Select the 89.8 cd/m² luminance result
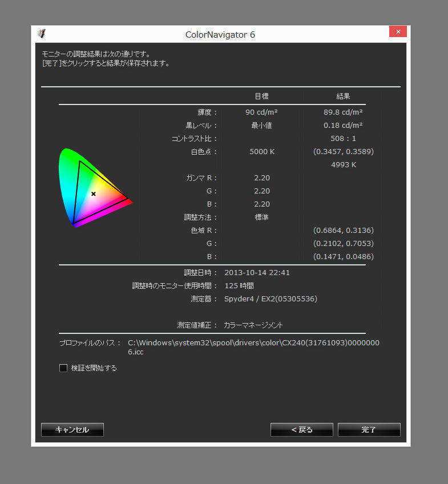The image size is (448, 484). 343,112
